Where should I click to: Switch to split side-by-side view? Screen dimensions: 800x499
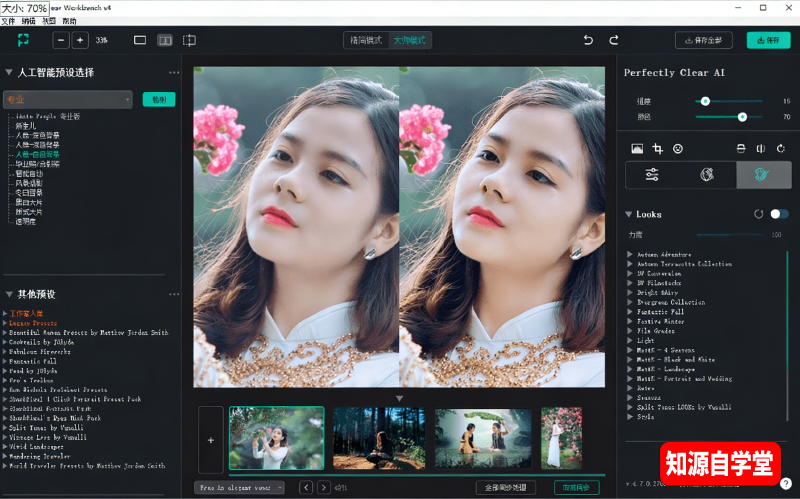click(165, 40)
